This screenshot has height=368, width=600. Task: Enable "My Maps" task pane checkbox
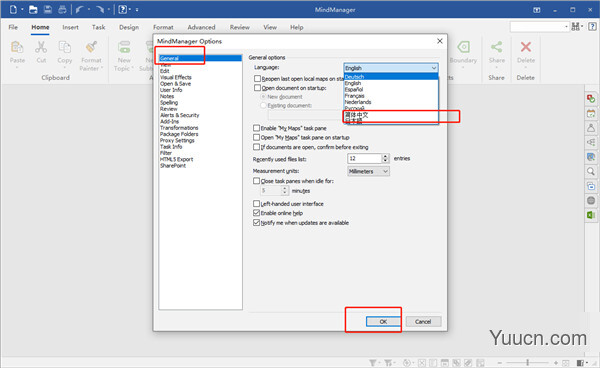click(256, 128)
